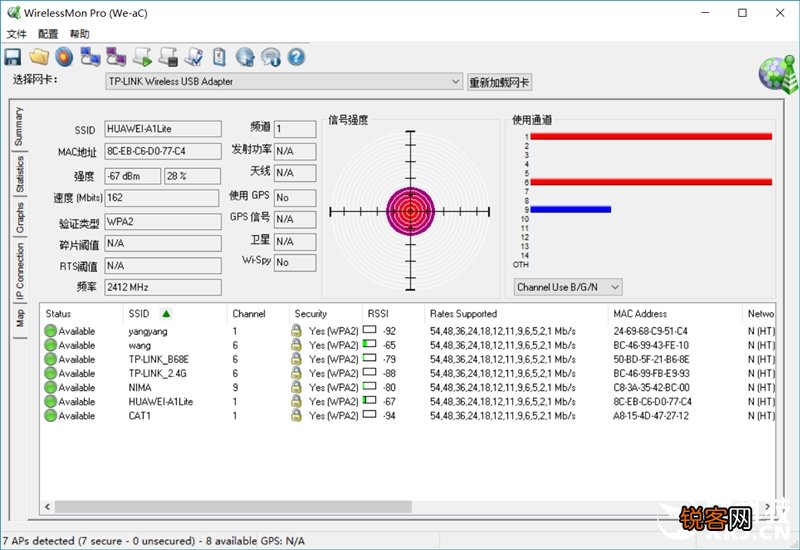
Task: Click the device with green arrow icon
Action: coord(142,57)
